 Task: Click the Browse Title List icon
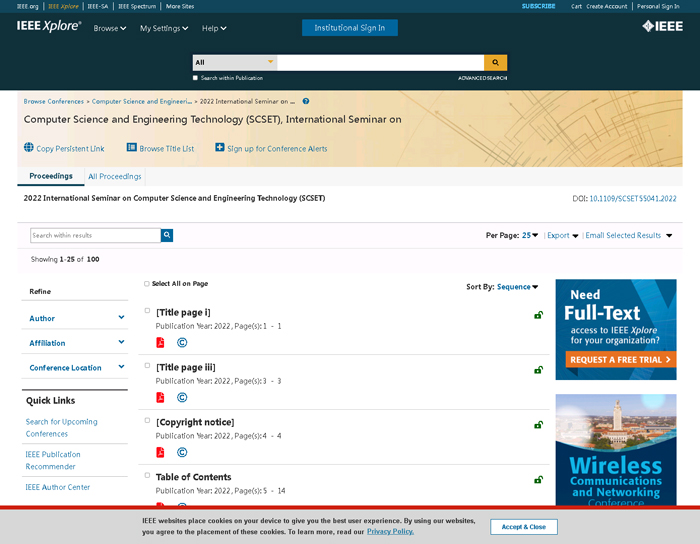(x=132, y=147)
